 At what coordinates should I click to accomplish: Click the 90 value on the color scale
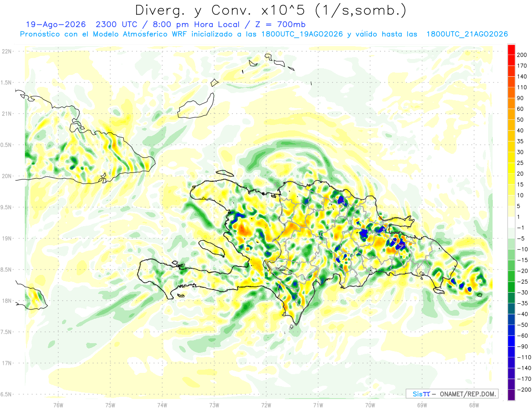[520, 98]
